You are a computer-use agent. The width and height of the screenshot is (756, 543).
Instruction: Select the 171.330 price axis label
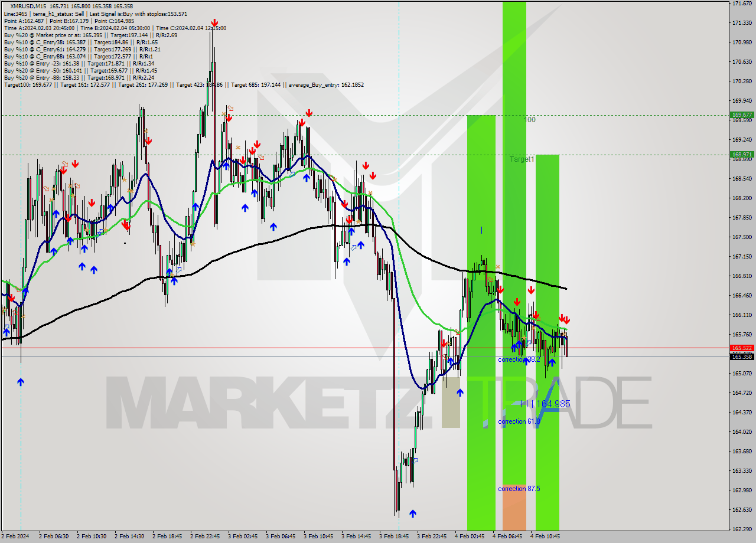(x=742, y=23)
